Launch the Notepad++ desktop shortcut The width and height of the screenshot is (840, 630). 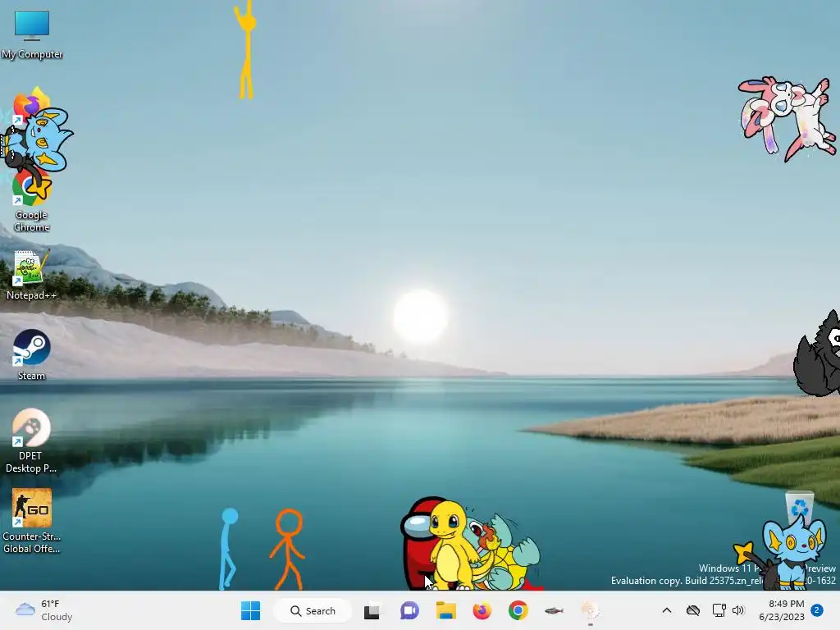coord(31,275)
